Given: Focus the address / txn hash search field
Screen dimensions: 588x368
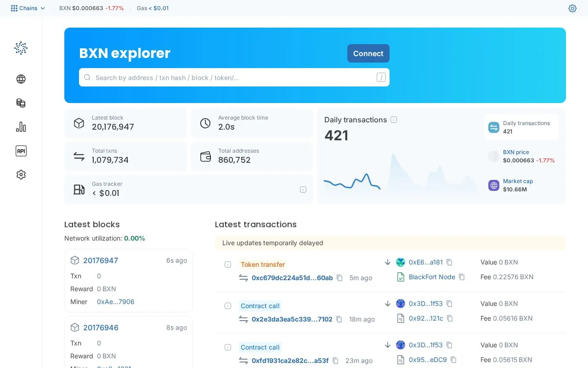Looking at the screenshot, I should (234, 77).
